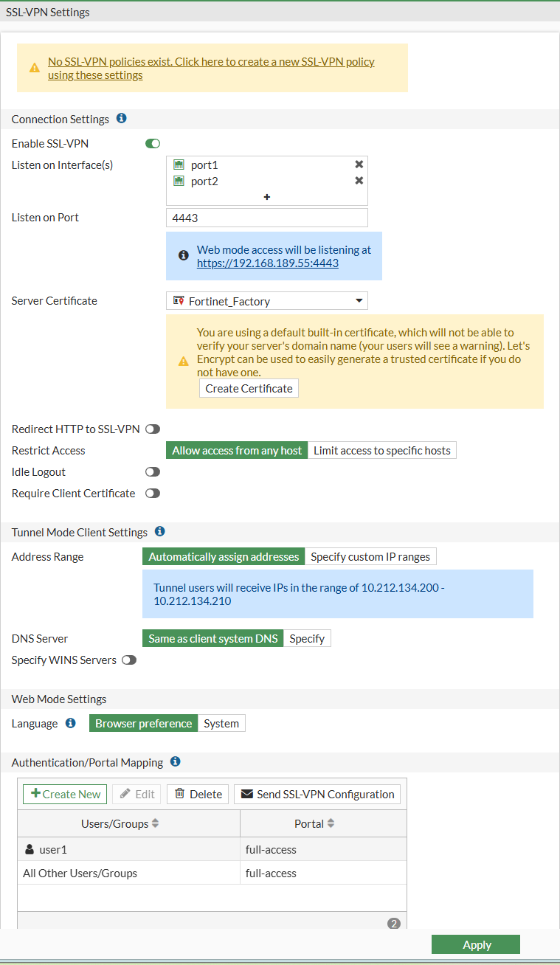Open the Server Certificate dropdown
Image resolution: width=560 pixels, height=965 pixels.
[x=267, y=301]
